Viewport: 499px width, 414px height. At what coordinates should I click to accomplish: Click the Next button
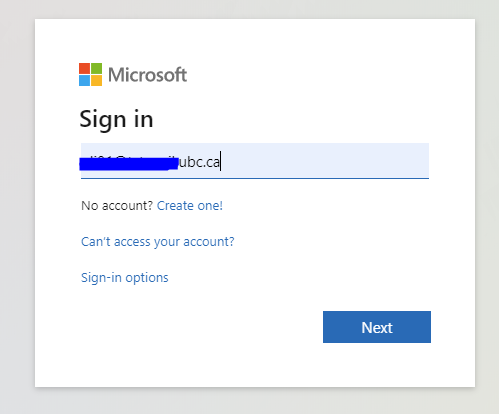click(x=377, y=327)
